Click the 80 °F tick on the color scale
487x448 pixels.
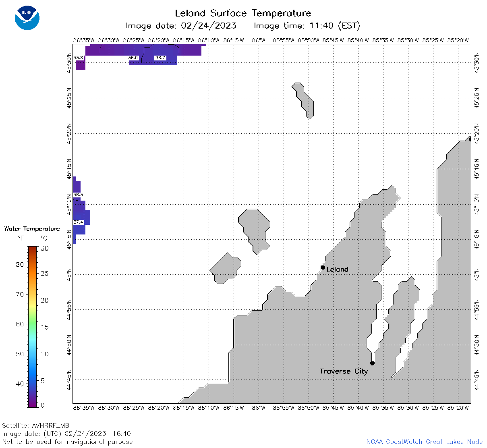[20, 265]
